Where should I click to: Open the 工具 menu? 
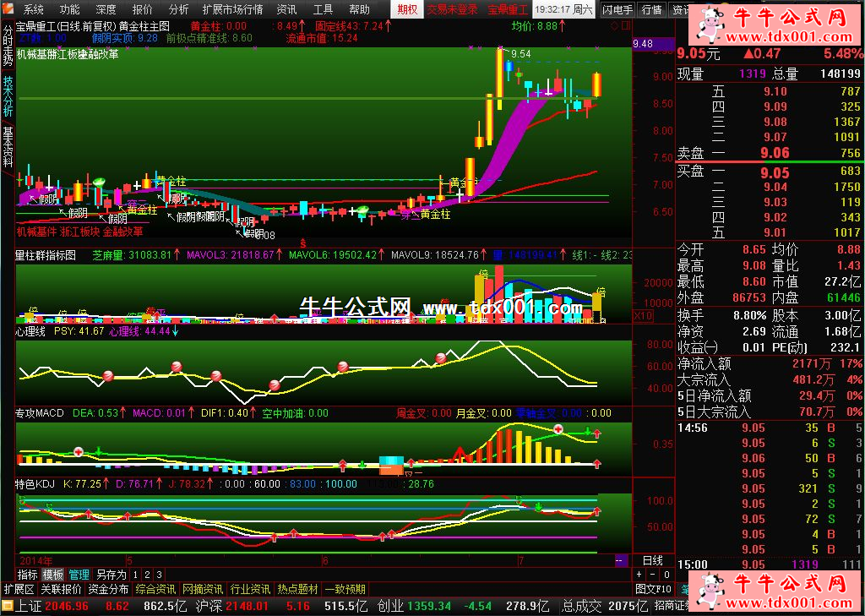(x=323, y=9)
